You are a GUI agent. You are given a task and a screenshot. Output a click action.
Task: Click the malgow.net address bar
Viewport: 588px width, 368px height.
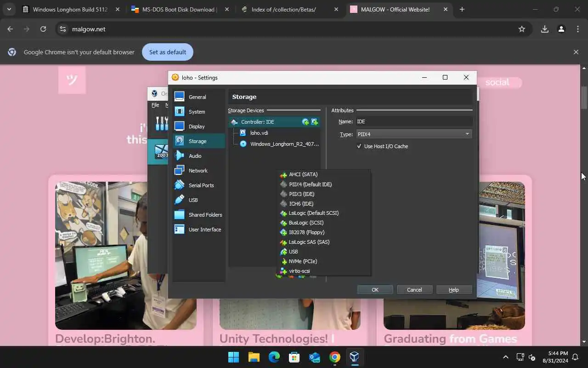click(294, 29)
